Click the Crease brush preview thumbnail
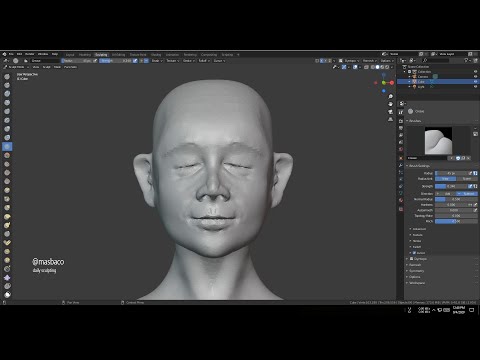This screenshot has width=480, height=360. (x=438, y=141)
